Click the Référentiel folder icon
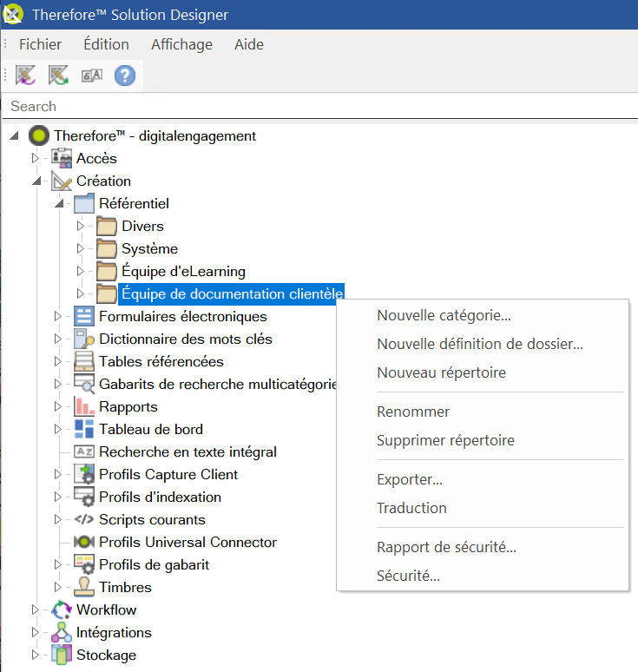 [x=84, y=203]
